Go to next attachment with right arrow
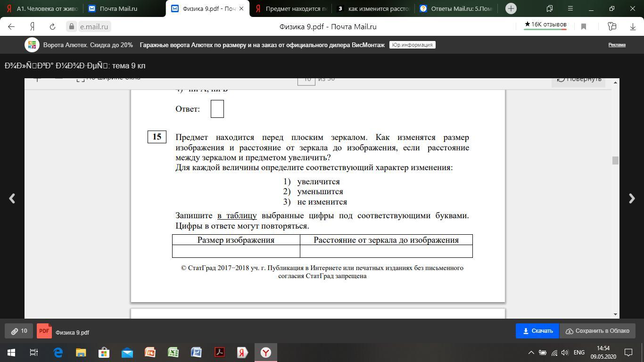This screenshot has width=644, height=362. pyautogui.click(x=632, y=198)
